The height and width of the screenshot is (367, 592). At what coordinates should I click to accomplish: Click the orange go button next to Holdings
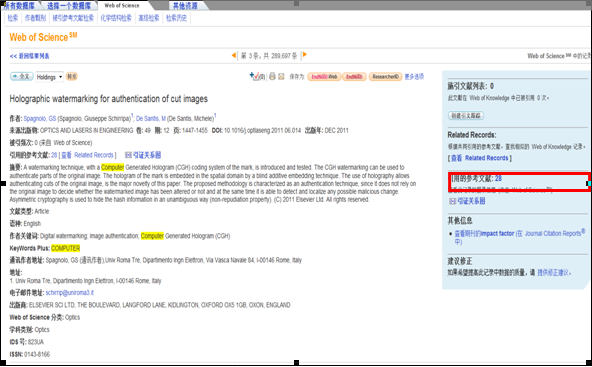(x=72, y=76)
